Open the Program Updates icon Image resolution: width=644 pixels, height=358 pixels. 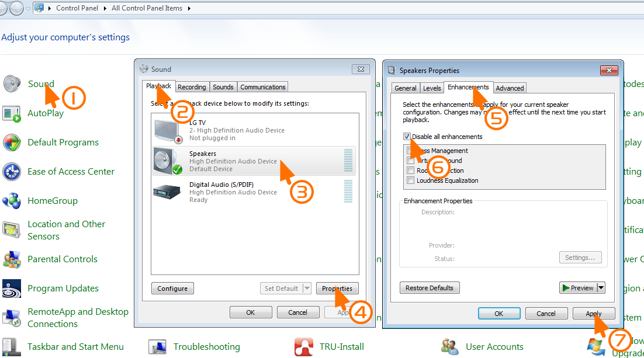12,288
